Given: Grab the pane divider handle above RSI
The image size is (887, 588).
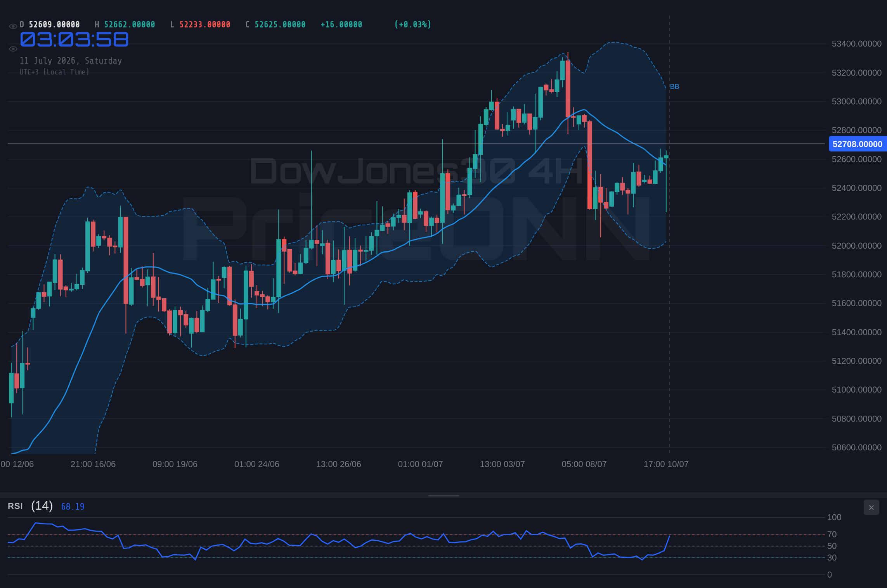Looking at the screenshot, I should [x=443, y=496].
